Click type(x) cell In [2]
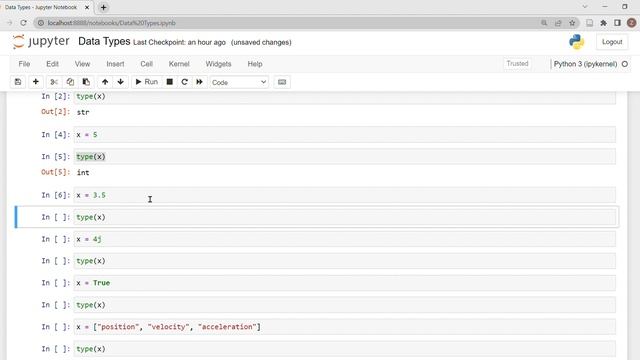The width and height of the screenshot is (640, 360). [344, 97]
